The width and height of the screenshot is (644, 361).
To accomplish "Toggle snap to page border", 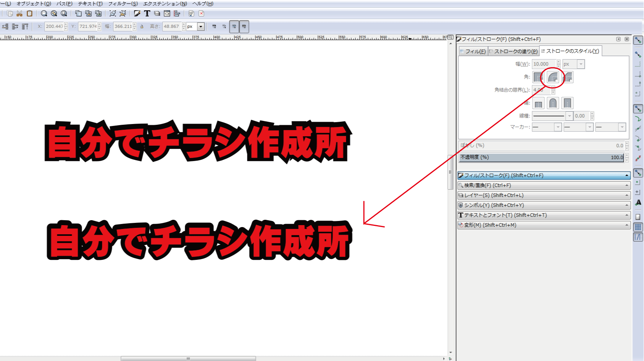I will pyautogui.click(x=638, y=217).
